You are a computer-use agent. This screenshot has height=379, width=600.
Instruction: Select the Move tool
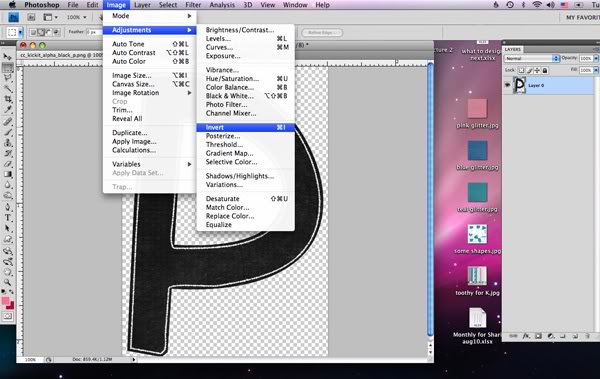pos(8,57)
